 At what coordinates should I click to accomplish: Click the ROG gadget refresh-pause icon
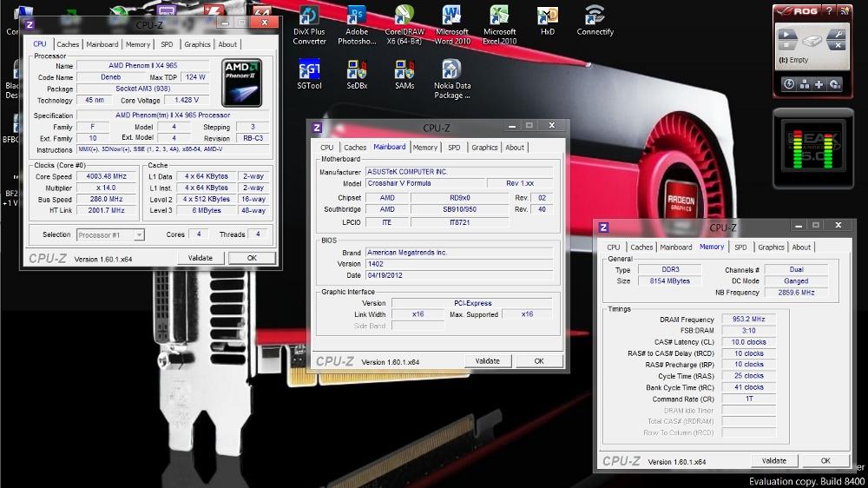pyautogui.click(x=835, y=84)
